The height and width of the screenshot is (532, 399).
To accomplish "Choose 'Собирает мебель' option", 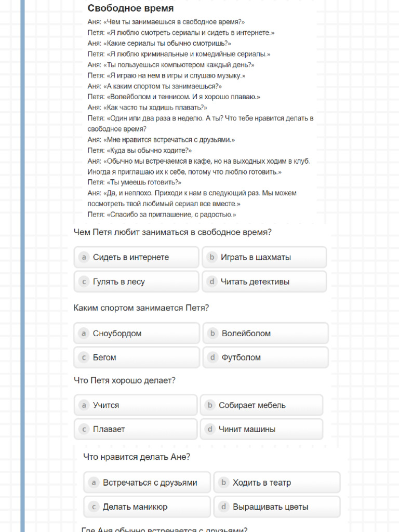I will coord(261,405).
